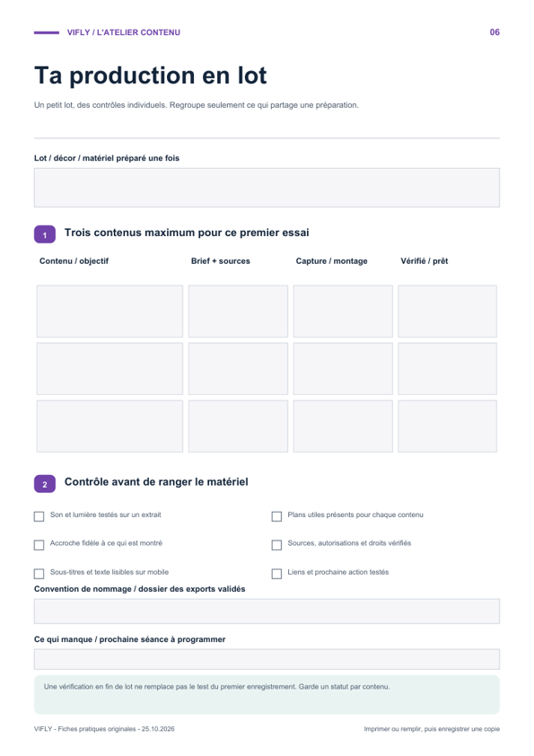Viewport: 534px width, 756px height.
Task: Check 'Plans utiles présents pour chaque contenu'
Action: [x=276, y=516]
